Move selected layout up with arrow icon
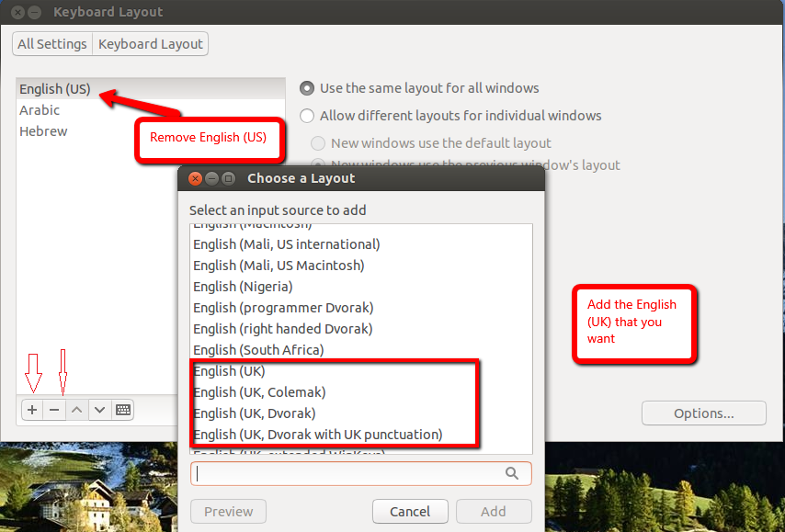The height and width of the screenshot is (532, 785). [77, 410]
